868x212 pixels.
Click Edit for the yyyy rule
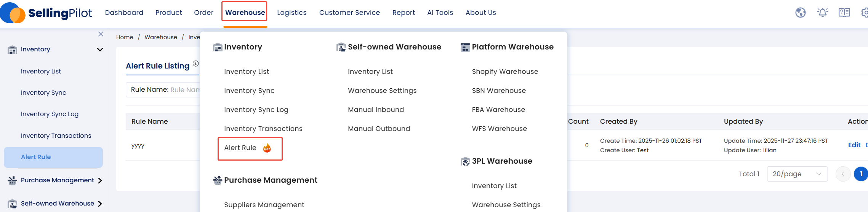pos(854,145)
